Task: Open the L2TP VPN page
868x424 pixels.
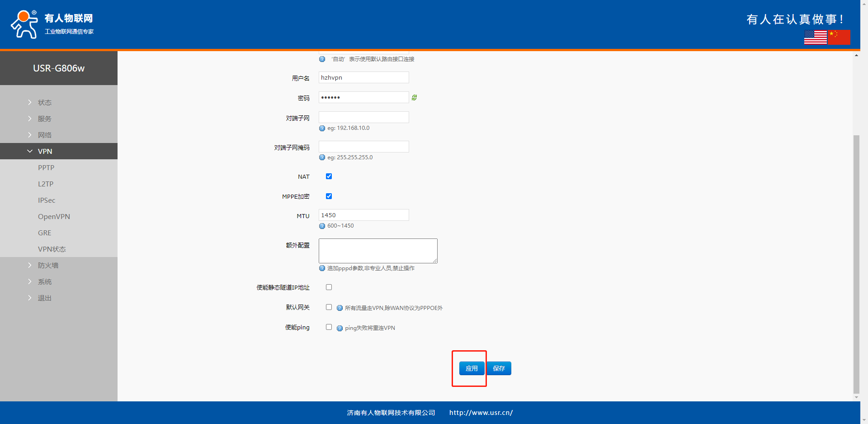Action: click(46, 184)
